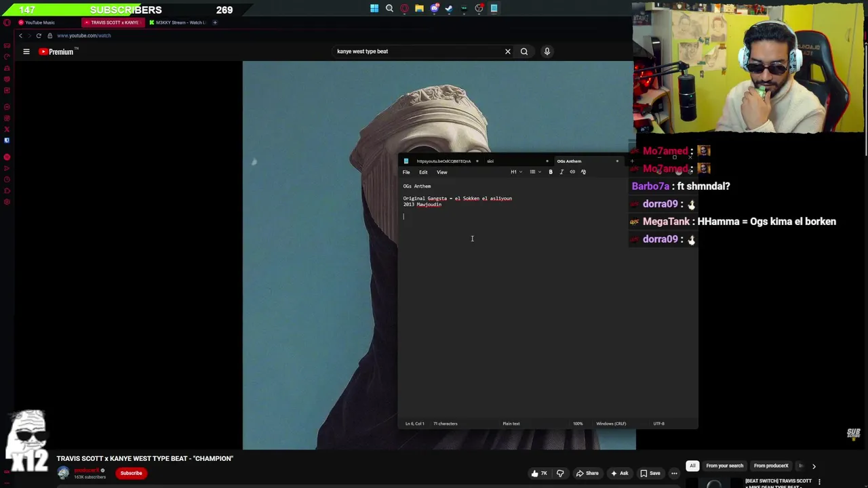This screenshot has width=868, height=488.
Task: Expand the list style dropdown in Notepad
Action: tap(535, 172)
